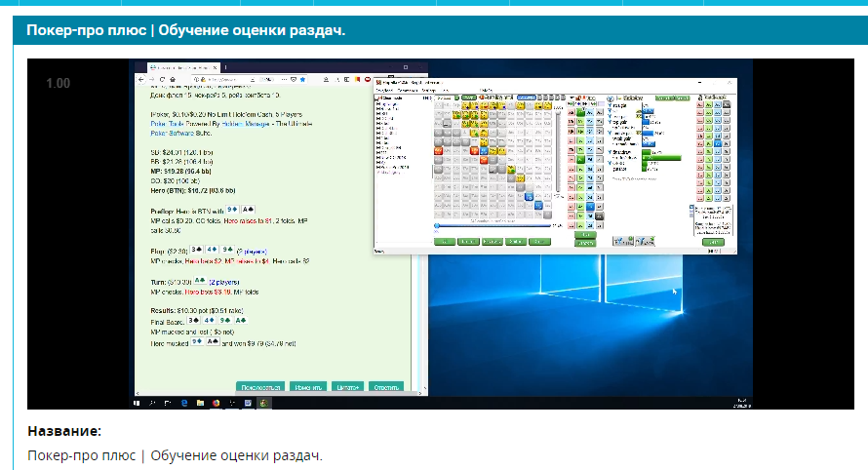Select Ace of hearts in Dead cards panel
868x470 pixels.
[x=699, y=104]
